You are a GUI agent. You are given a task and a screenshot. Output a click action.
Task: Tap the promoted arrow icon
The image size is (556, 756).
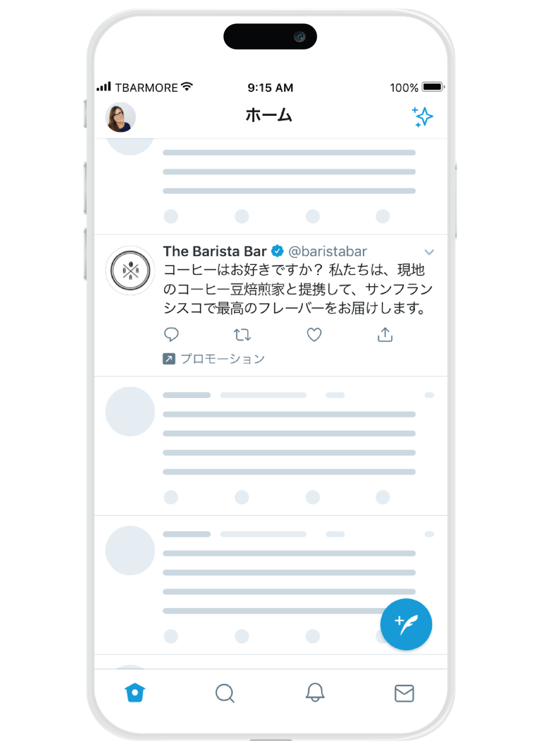click(x=169, y=359)
